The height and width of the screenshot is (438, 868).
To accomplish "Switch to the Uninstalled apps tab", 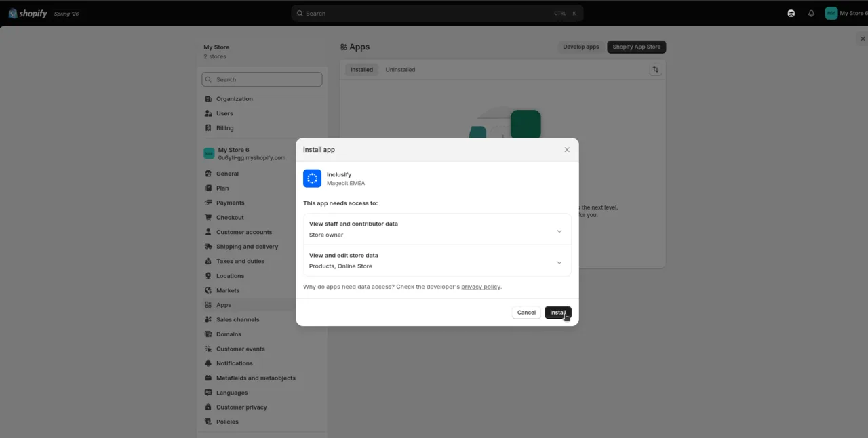I will 400,70.
